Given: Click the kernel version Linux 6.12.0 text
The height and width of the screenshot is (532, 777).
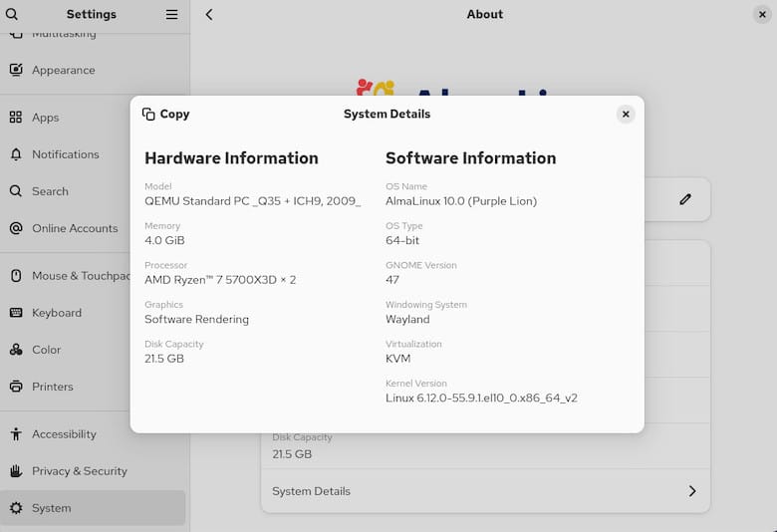Looking at the screenshot, I should pyautogui.click(x=482, y=399).
